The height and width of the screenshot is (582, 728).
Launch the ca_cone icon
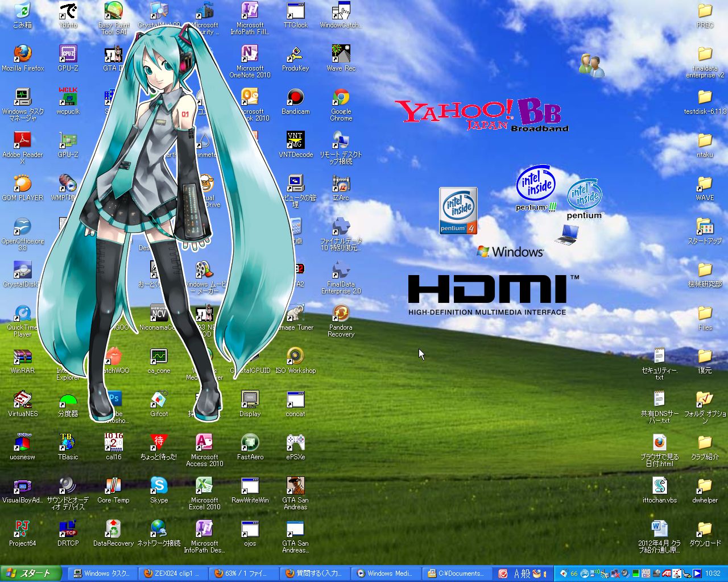click(x=159, y=360)
